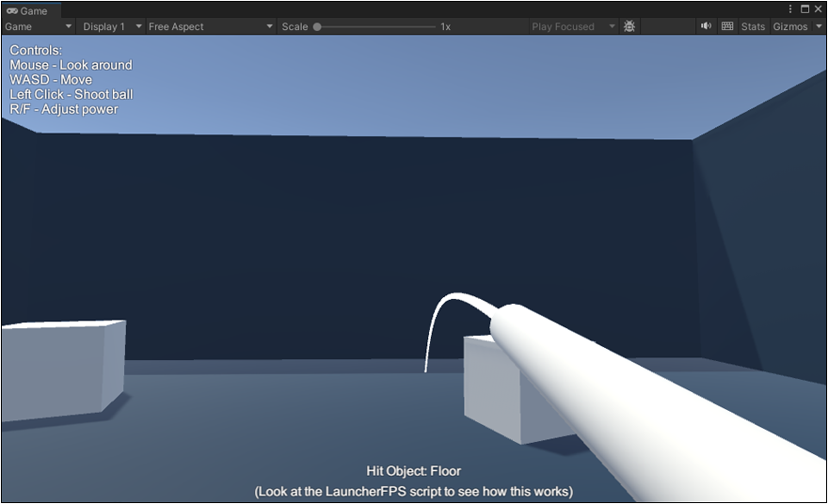Screen dimensions: 828x504
Task: Close the Game panel window
Action: pos(818,9)
